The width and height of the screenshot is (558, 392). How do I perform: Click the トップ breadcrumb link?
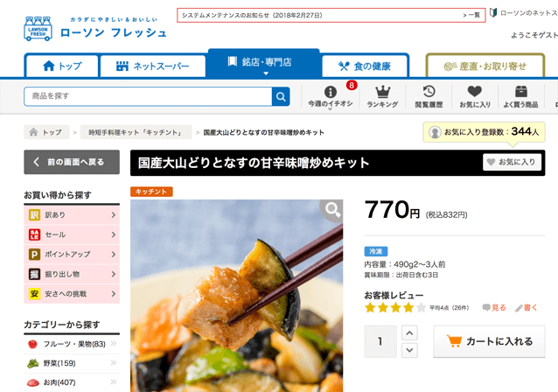[47, 132]
